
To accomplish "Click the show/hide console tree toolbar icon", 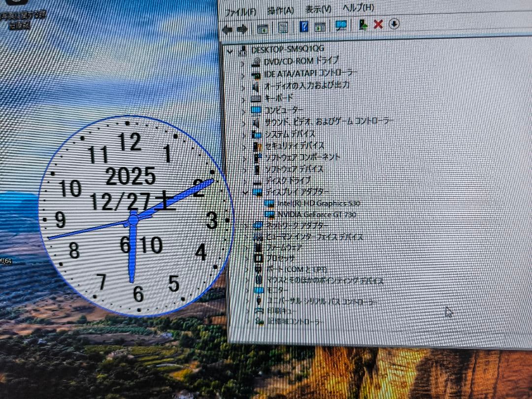I will click(x=263, y=29).
